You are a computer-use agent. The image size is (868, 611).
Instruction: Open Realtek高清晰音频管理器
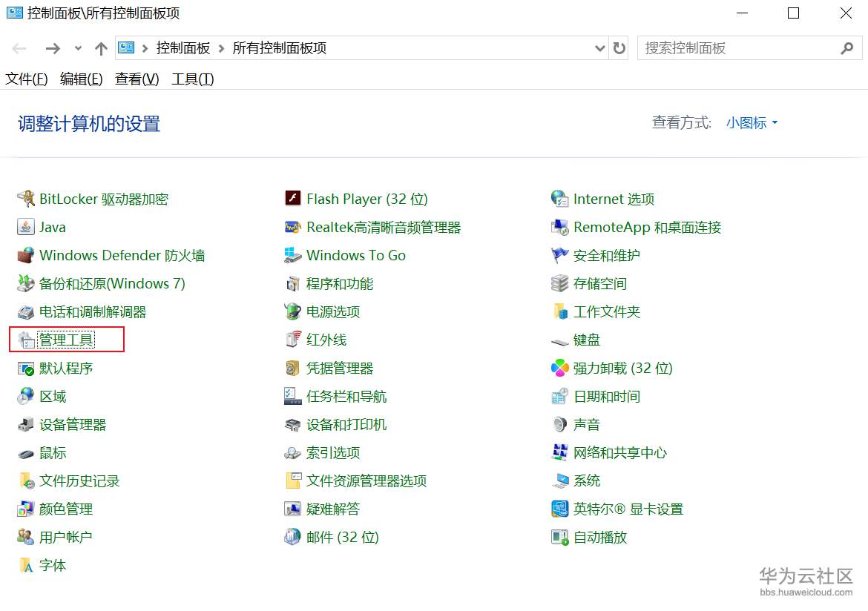pos(383,227)
